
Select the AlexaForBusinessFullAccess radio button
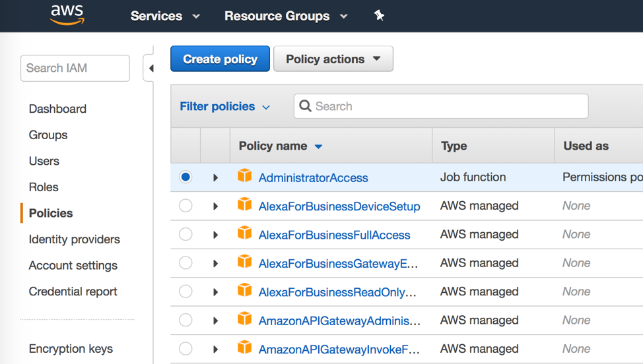point(186,234)
